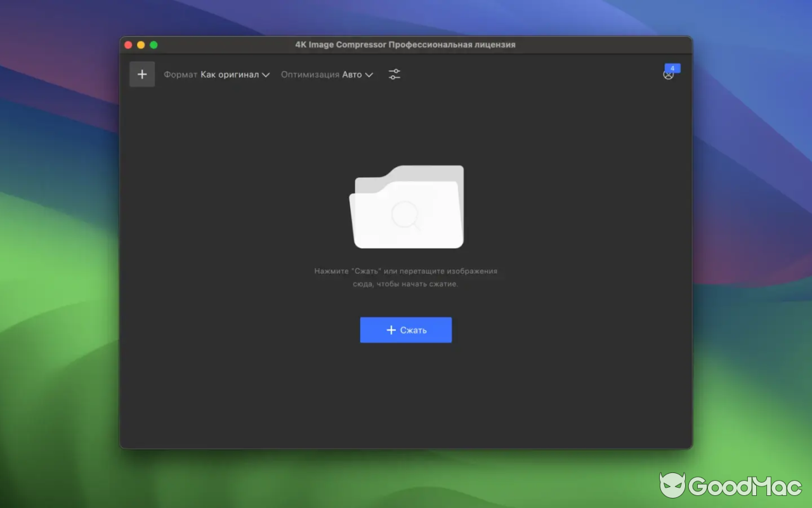
Task: Click the green zoom traffic light button
Action: [154, 45]
